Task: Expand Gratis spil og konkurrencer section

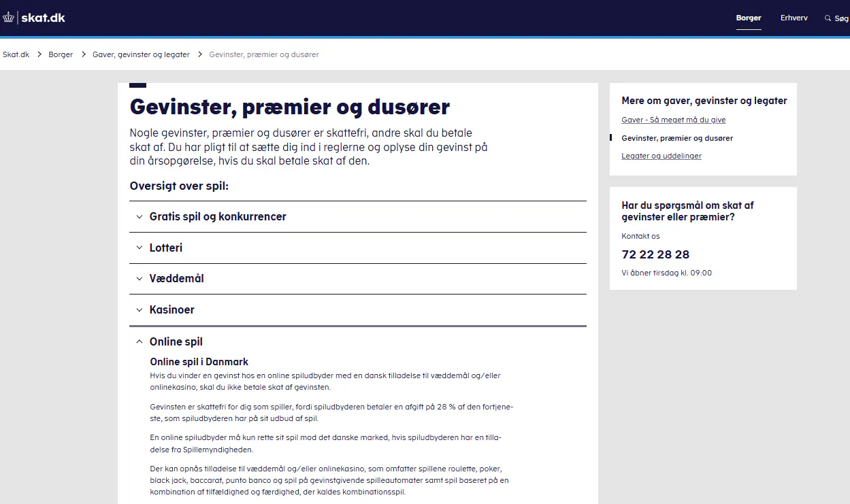Action: coord(358,217)
